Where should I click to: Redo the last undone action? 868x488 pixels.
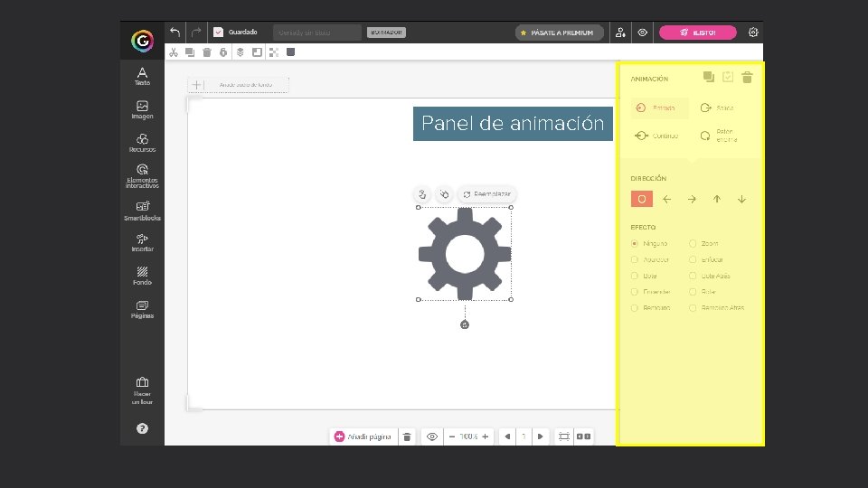[196, 33]
